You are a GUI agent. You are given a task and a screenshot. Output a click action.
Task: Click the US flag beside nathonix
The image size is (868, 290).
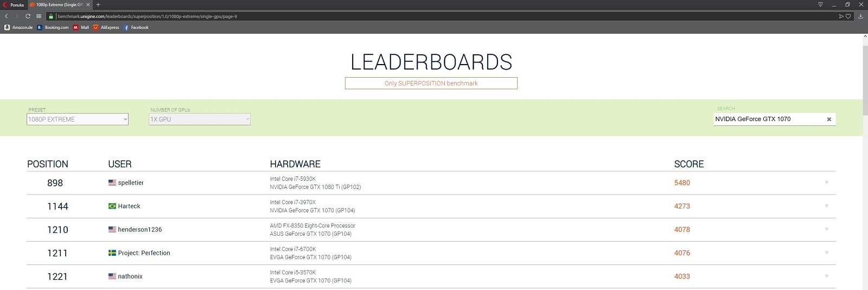click(x=112, y=276)
